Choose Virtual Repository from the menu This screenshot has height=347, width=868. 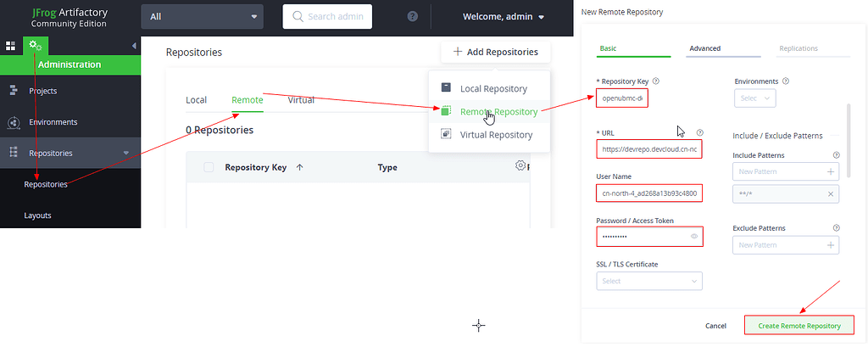pos(496,135)
